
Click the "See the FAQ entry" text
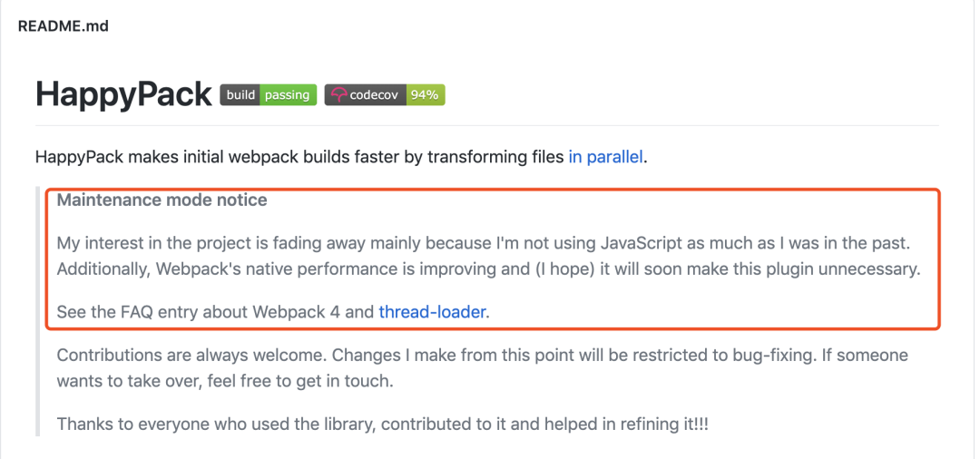pos(145,312)
